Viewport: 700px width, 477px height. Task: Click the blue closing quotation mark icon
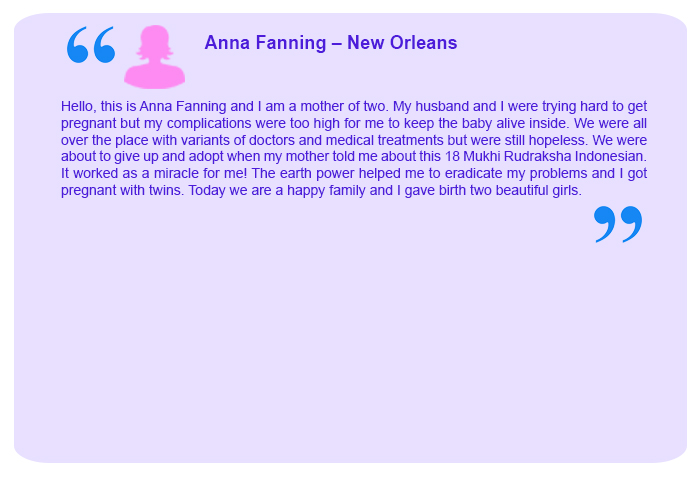(617, 224)
